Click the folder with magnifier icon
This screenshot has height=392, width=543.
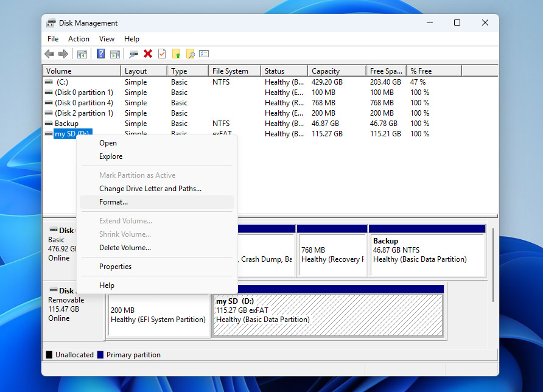190,54
